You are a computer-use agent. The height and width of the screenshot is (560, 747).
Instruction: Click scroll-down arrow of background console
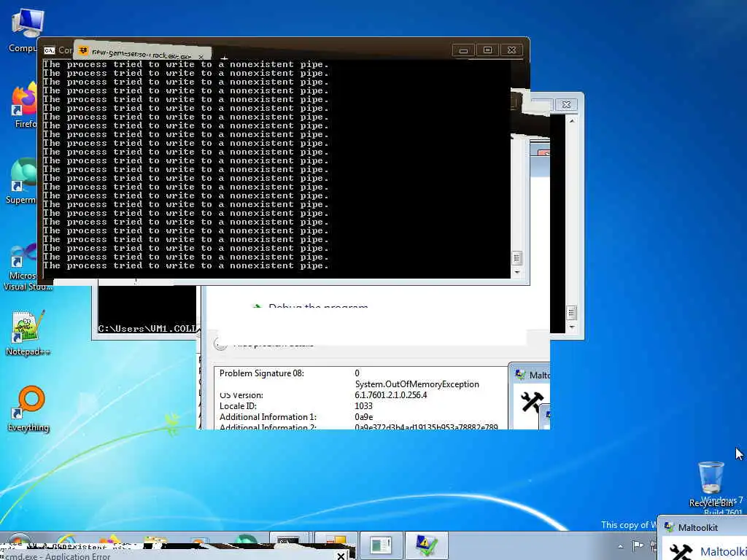point(572,327)
